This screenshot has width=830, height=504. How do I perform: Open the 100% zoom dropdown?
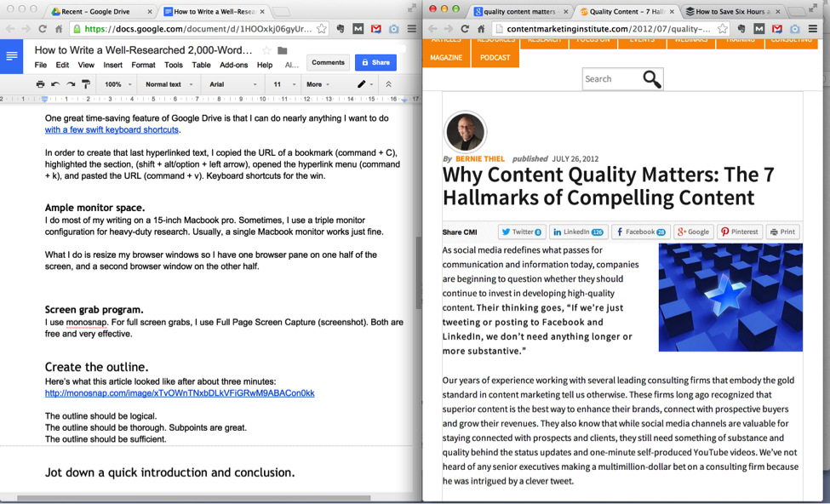[117, 84]
